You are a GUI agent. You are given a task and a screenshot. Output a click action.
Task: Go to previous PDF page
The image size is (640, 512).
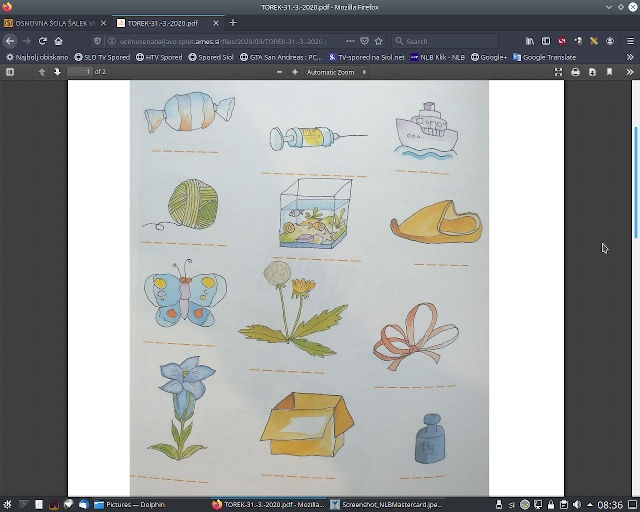42,72
